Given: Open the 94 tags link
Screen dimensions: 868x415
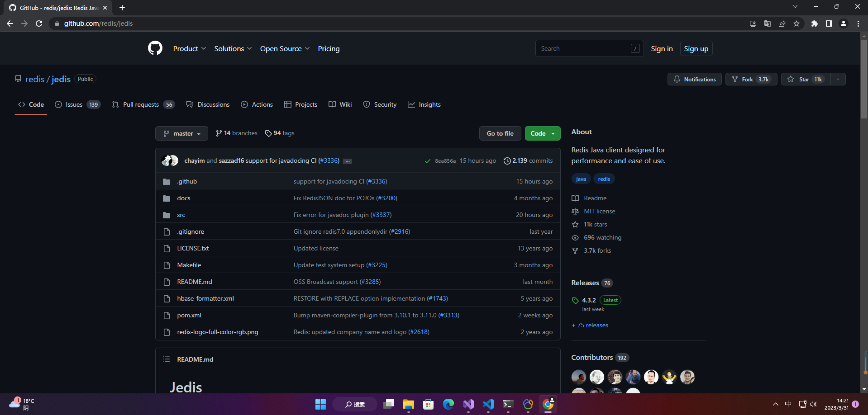Looking at the screenshot, I should 280,133.
